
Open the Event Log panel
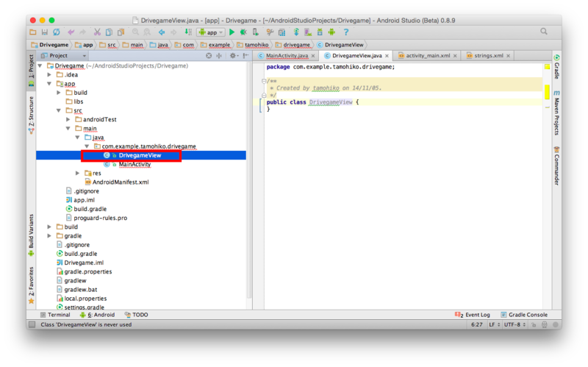[x=473, y=315]
